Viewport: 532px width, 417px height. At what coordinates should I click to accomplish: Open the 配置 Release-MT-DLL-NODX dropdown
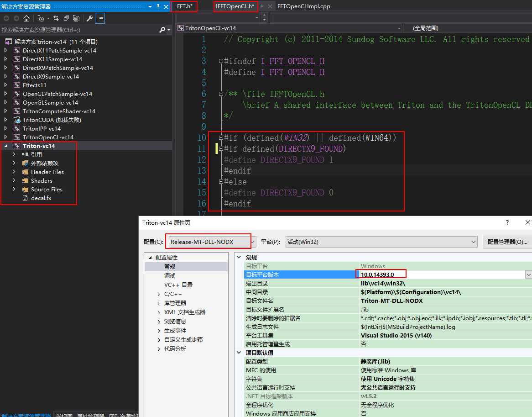click(253, 242)
